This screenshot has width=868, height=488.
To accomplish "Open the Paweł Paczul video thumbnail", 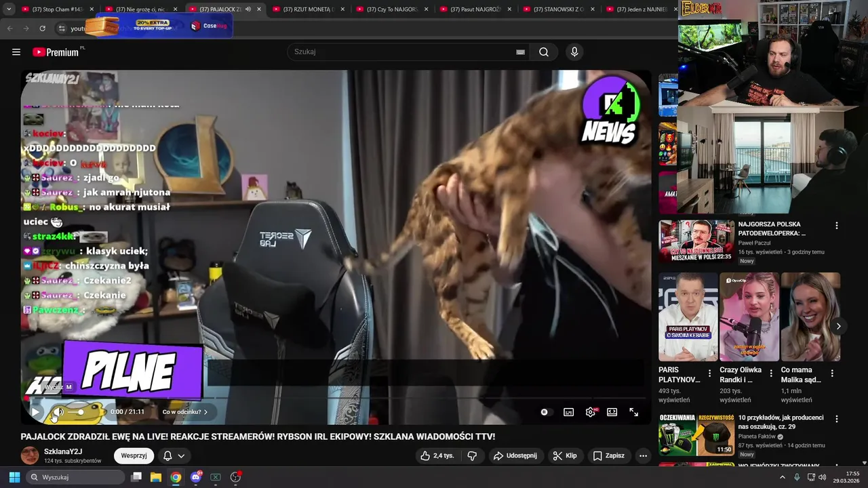I will coord(696,241).
